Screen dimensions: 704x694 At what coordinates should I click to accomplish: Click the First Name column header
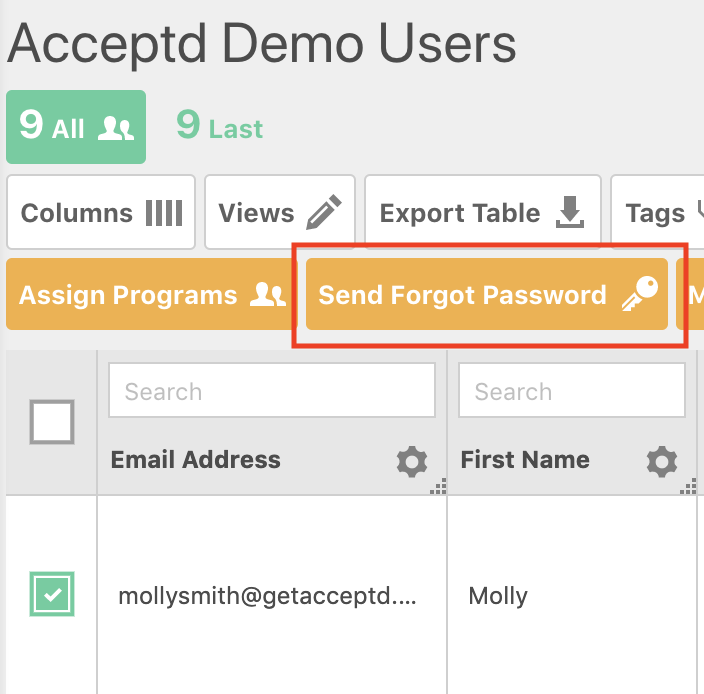[x=525, y=460]
